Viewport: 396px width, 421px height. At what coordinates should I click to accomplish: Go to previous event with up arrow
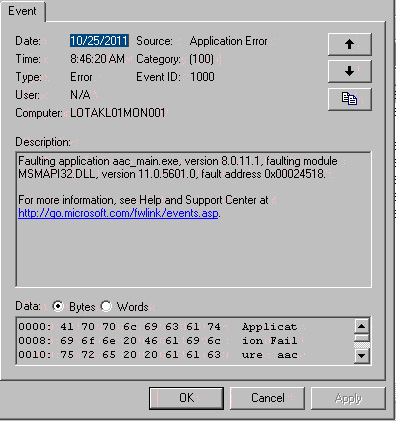(349, 44)
